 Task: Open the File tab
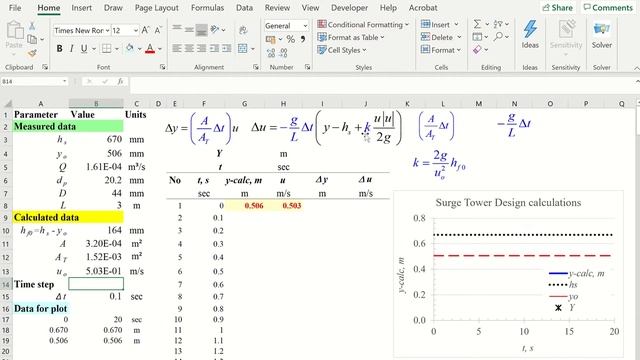[15, 8]
